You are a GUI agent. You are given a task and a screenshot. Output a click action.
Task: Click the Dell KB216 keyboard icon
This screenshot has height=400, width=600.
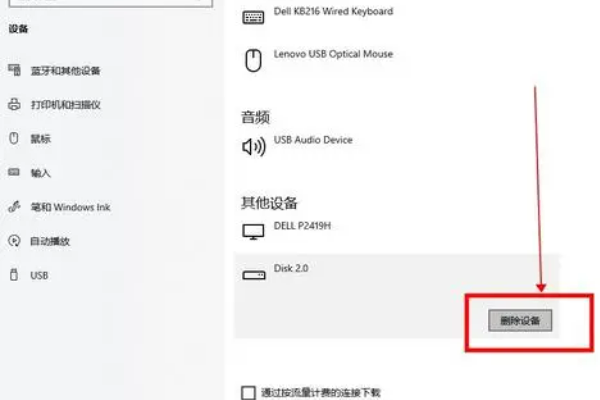click(253, 17)
